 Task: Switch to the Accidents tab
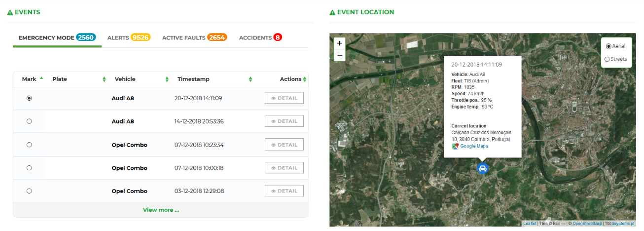pyautogui.click(x=260, y=38)
